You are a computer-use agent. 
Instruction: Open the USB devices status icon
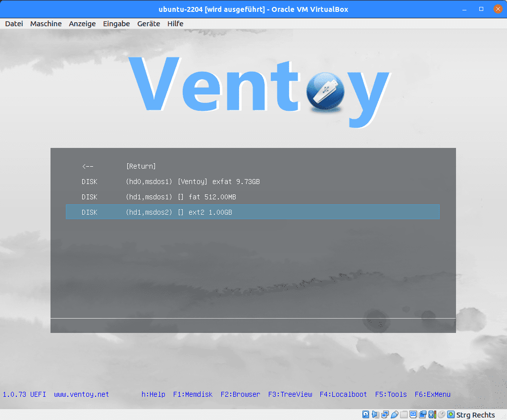(x=395, y=415)
